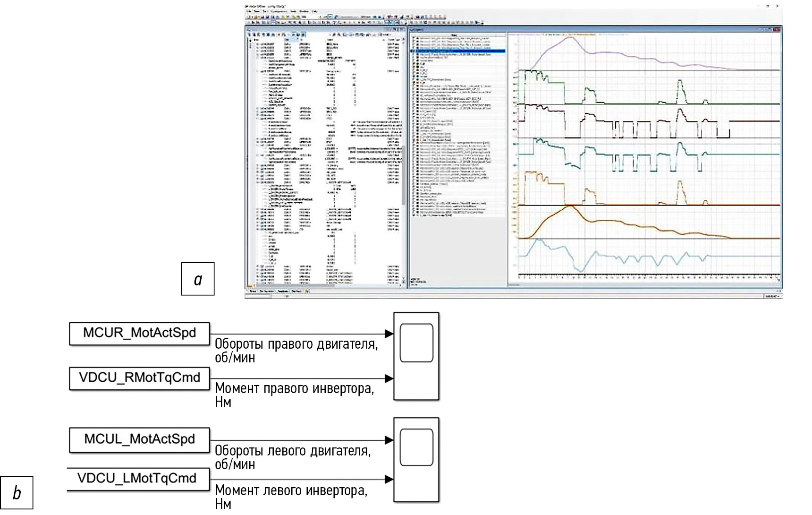Select the VDCU_LMotTqCmd signal block

click(137, 478)
